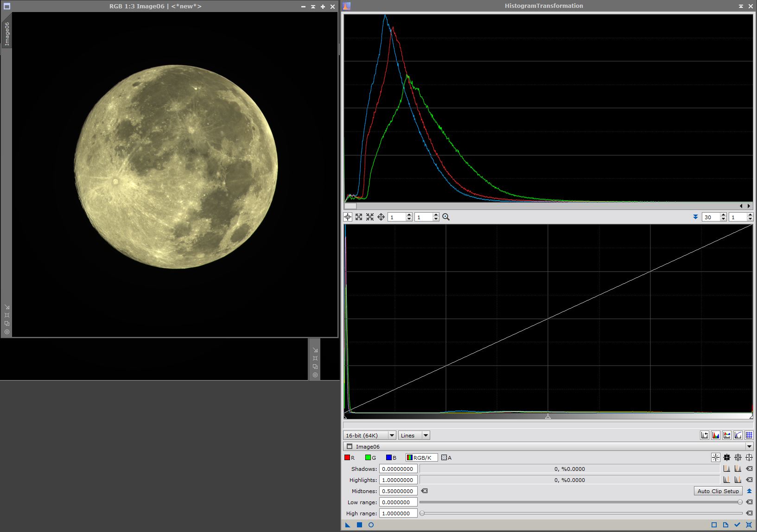Select the B blue channel
This screenshot has height=532, width=757.
[391, 457]
